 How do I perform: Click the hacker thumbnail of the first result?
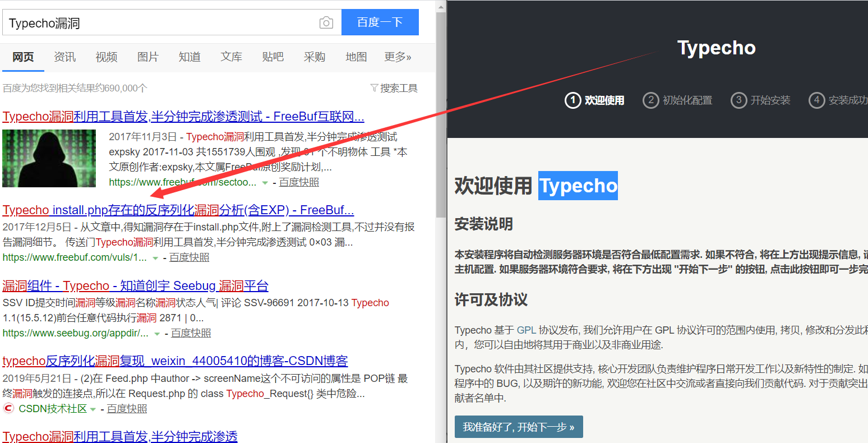pos(49,158)
